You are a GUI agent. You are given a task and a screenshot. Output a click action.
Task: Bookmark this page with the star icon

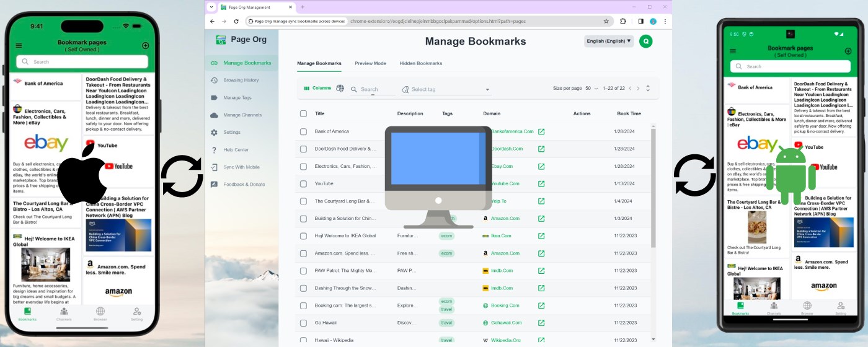(606, 21)
